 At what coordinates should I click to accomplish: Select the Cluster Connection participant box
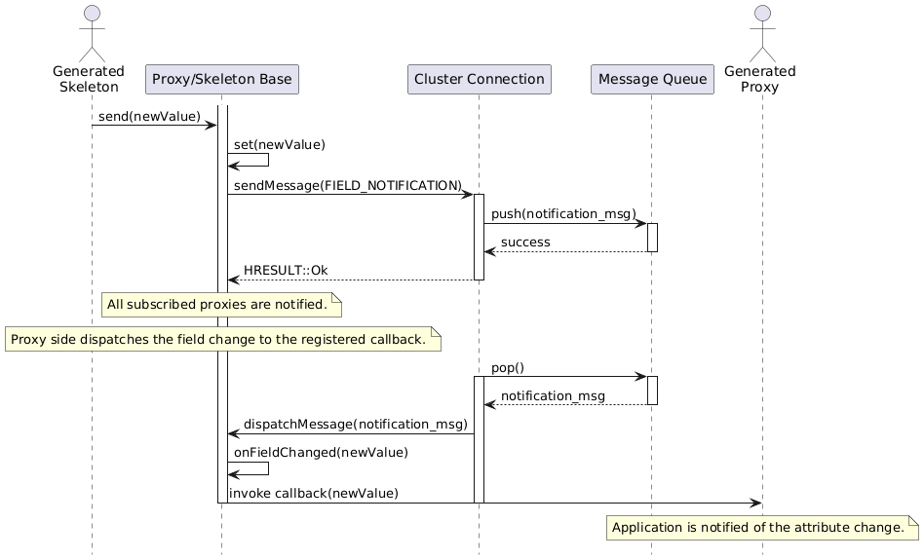pos(480,80)
